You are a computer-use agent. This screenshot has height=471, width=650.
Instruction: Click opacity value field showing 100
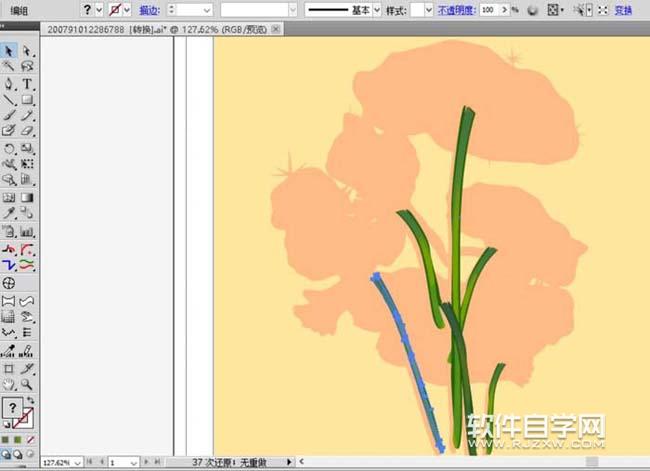490,10
